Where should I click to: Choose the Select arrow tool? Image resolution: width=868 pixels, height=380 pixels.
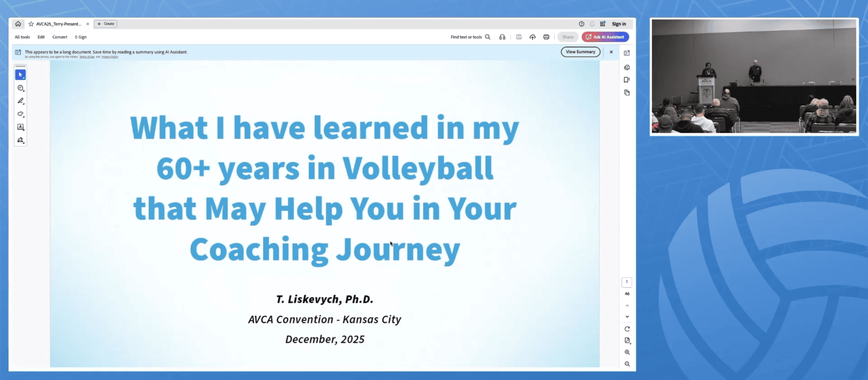point(21,75)
